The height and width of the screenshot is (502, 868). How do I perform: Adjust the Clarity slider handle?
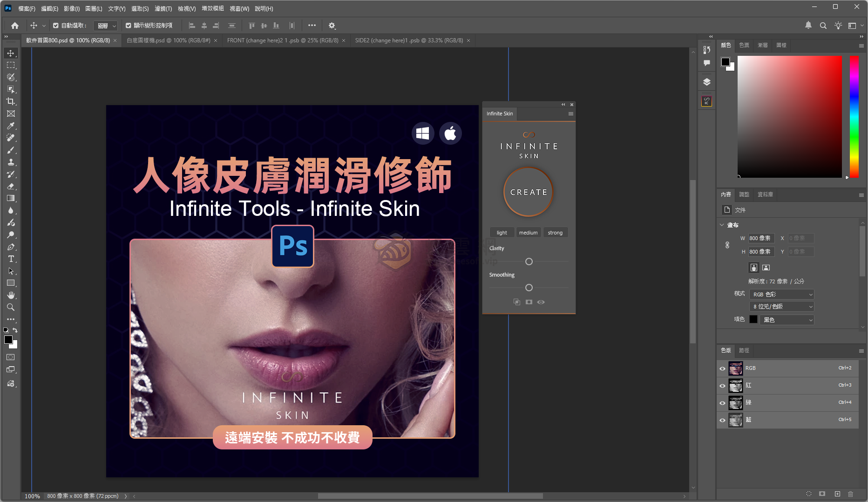529,261
